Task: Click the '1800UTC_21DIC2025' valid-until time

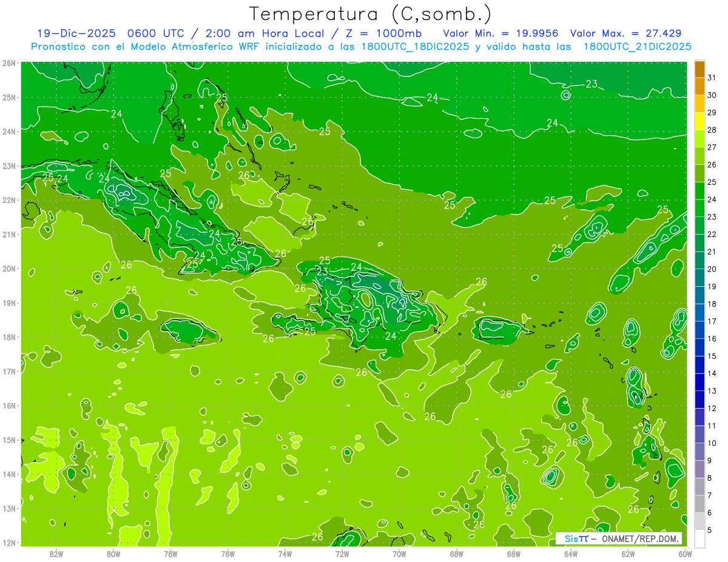Action: pos(637,47)
